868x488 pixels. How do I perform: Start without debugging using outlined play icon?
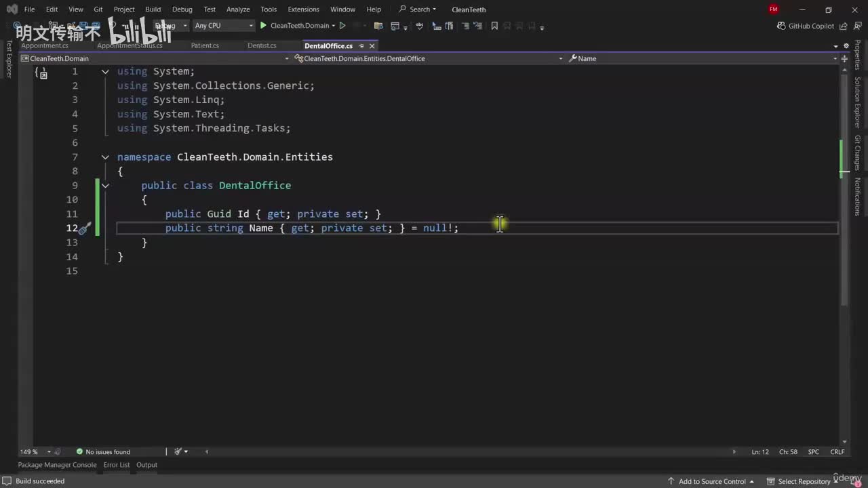tap(342, 26)
